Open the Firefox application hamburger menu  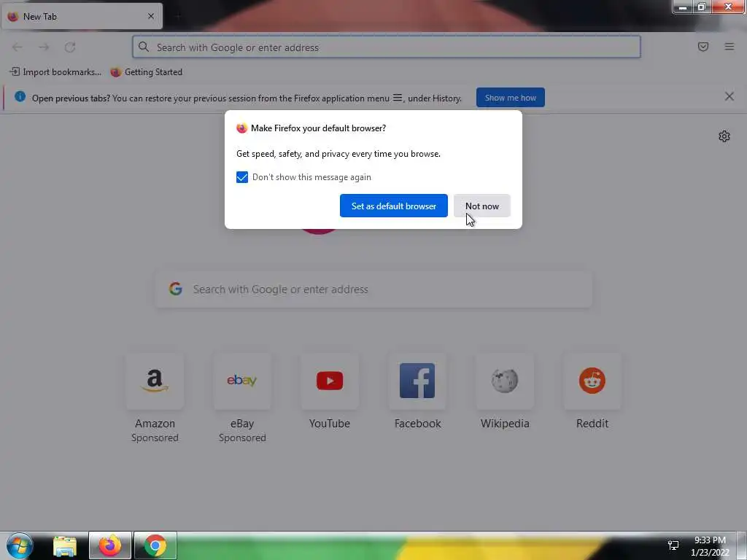729,47
